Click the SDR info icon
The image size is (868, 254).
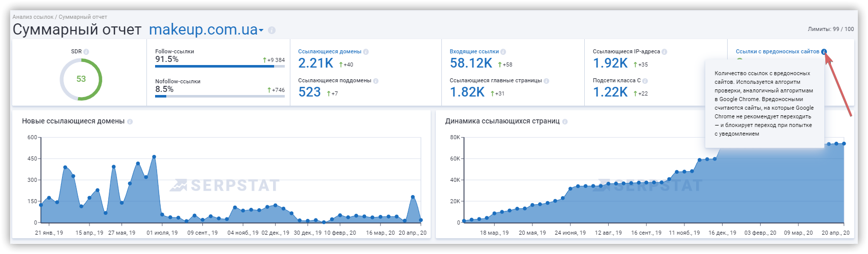coord(86,52)
